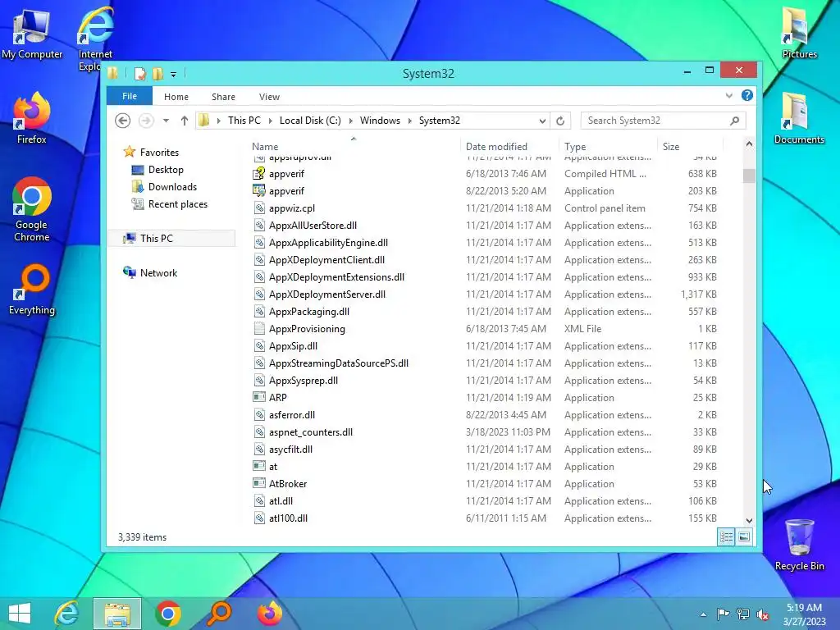
Task: Show hidden tray icons arrow
Action: [703, 614]
